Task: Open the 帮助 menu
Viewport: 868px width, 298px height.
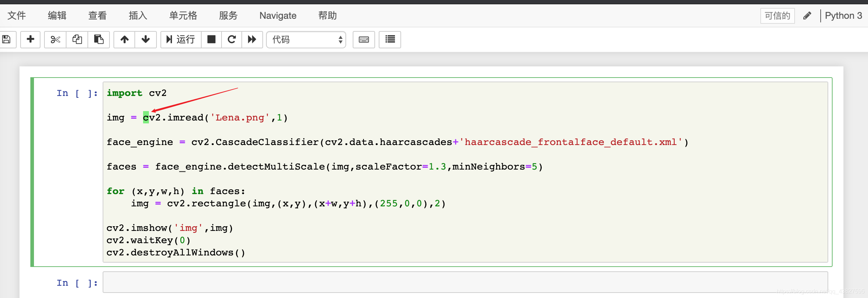Action: [327, 16]
